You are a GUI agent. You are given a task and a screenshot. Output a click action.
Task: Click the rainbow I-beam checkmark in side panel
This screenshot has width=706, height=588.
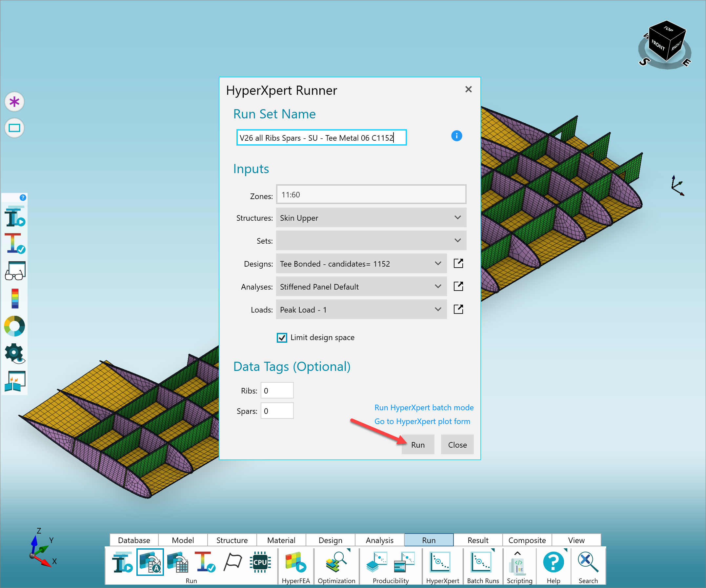(x=15, y=243)
